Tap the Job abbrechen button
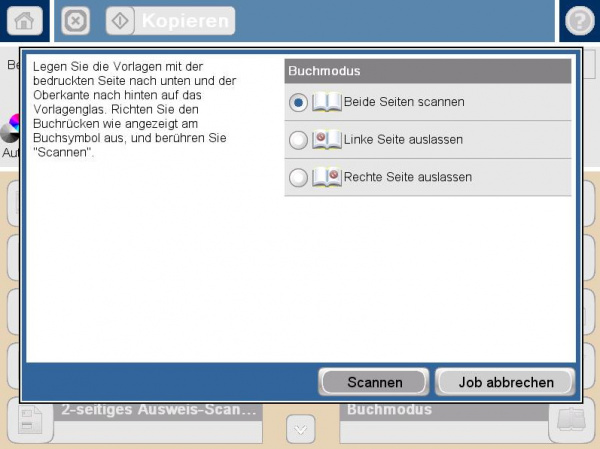The height and width of the screenshot is (449, 600). click(x=505, y=382)
